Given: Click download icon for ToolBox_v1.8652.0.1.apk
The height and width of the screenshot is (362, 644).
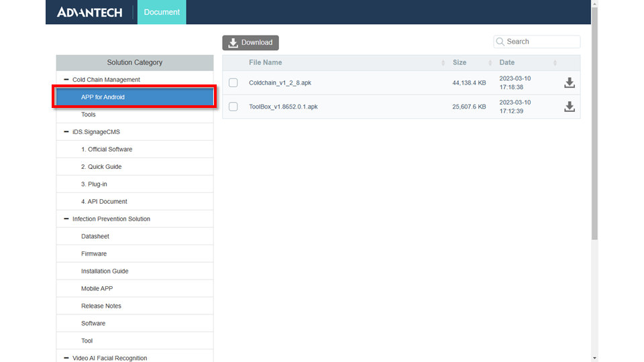Looking at the screenshot, I should [x=569, y=107].
